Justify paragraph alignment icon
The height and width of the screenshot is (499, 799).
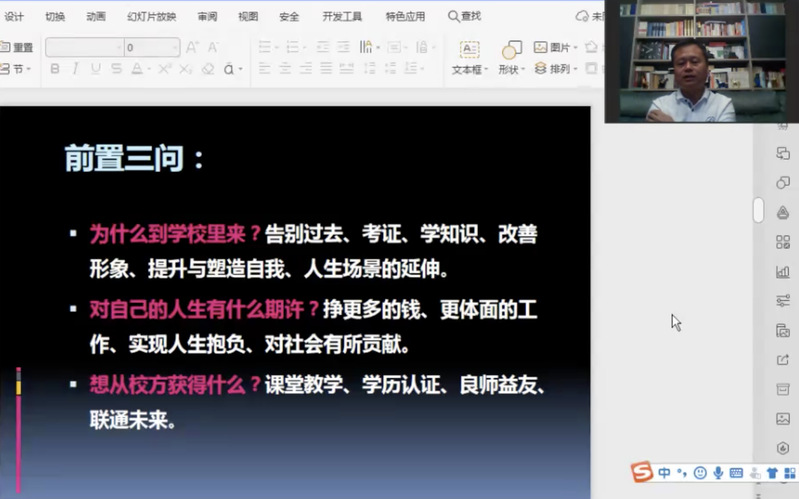326,68
